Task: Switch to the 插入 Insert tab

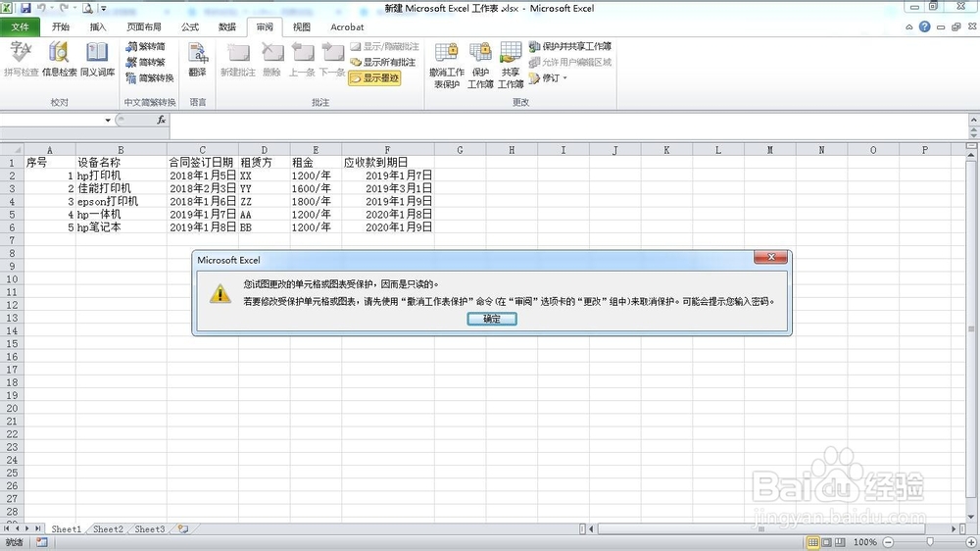Action: pos(97,26)
